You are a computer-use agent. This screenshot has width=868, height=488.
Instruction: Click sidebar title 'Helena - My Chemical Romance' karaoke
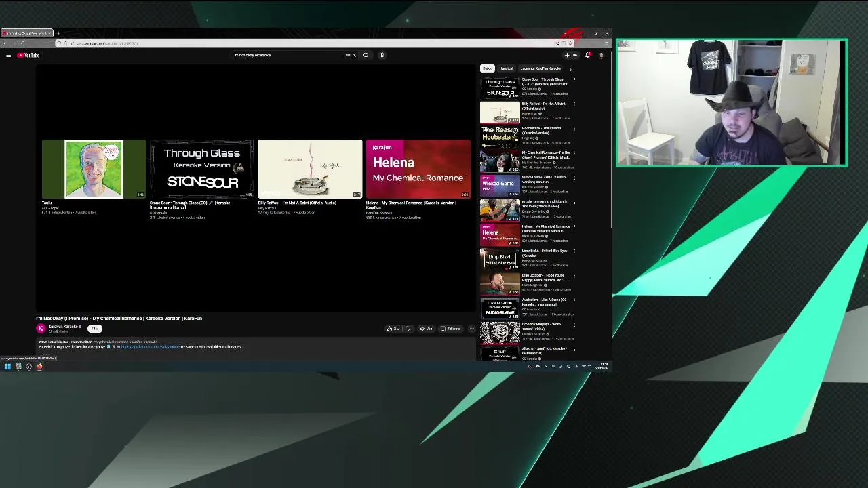pyautogui.click(x=545, y=228)
